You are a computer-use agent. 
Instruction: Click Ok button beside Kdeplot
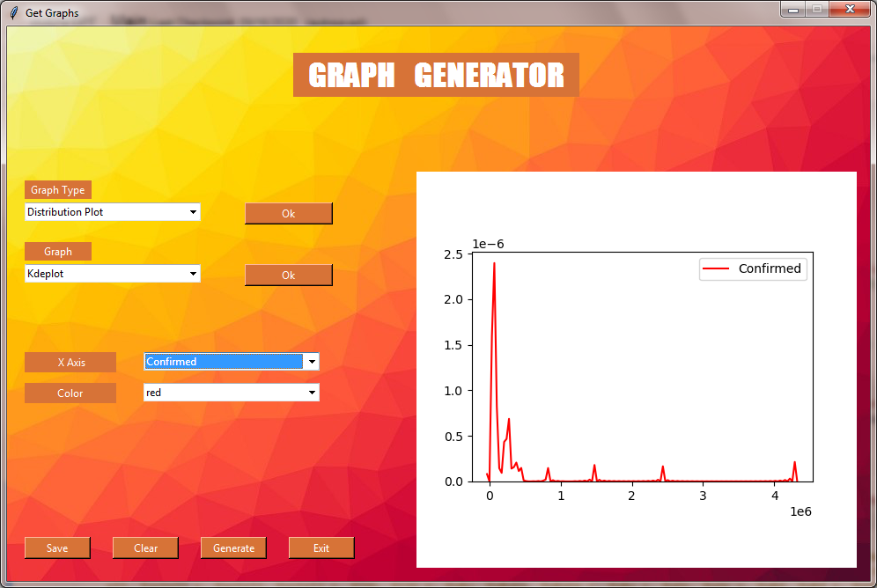pos(289,275)
